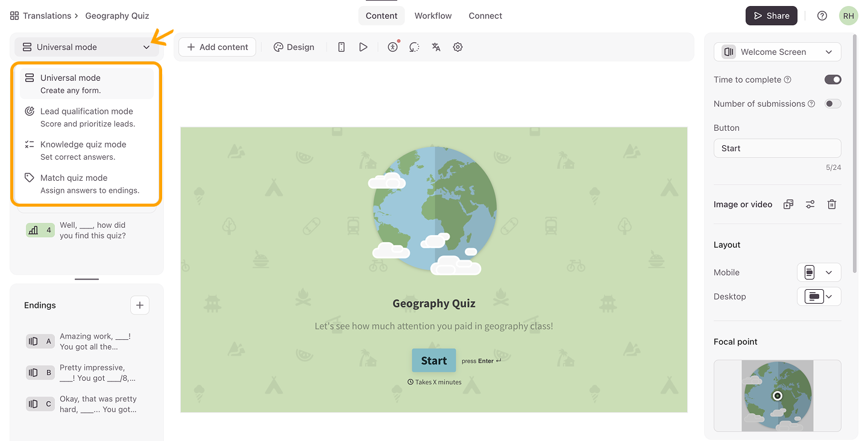Open the accessibility checker icon
The height and width of the screenshot is (441, 868).
click(x=393, y=47)
